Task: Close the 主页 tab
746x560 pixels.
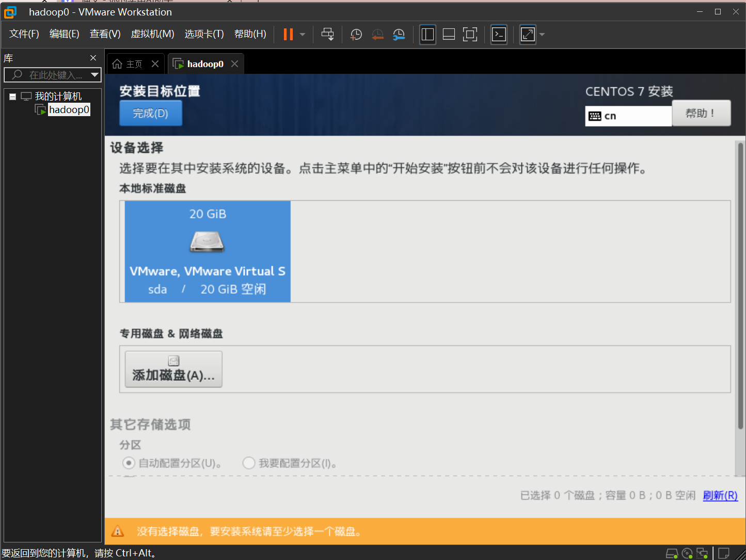Action: 155,64
